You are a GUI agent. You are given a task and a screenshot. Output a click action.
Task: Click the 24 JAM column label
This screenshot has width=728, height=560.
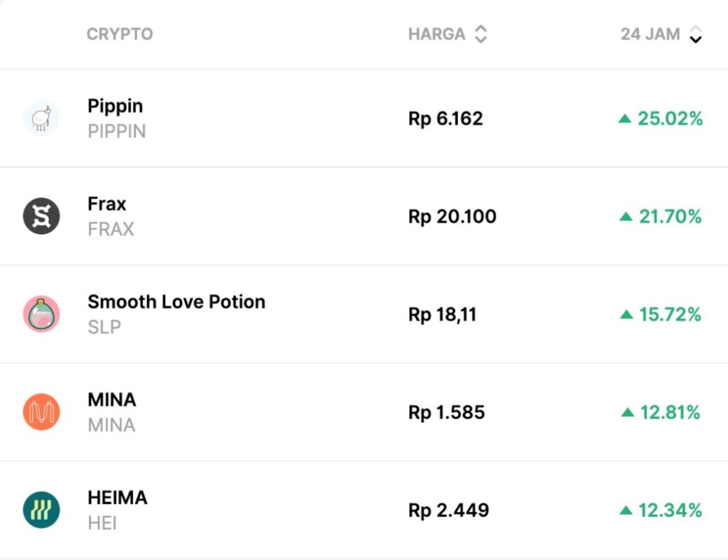[650, 34]
